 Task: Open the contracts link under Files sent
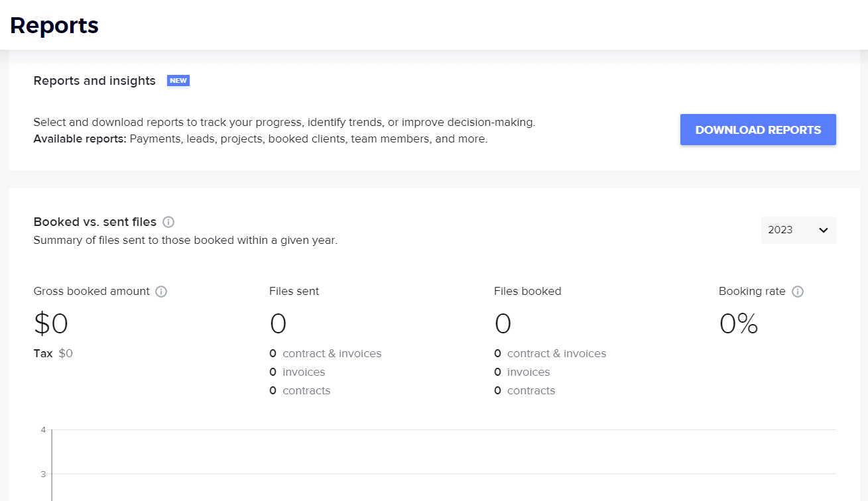pos(306,390)
